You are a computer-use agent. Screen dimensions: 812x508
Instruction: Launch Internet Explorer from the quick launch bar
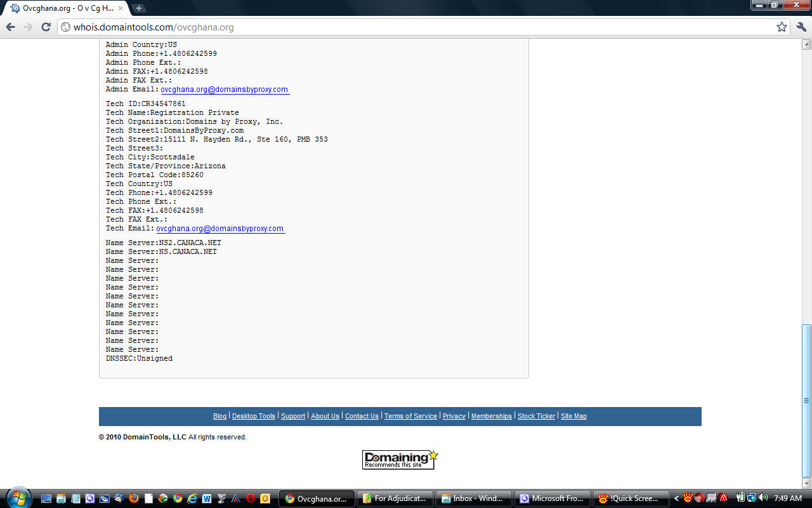[x=192, y=498]
